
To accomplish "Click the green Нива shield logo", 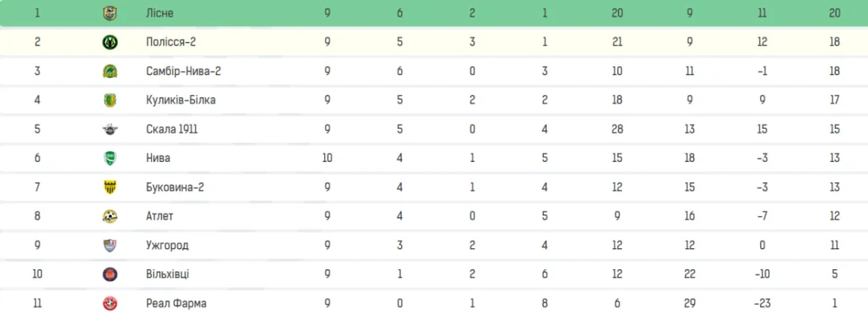I will coord(109,158).
